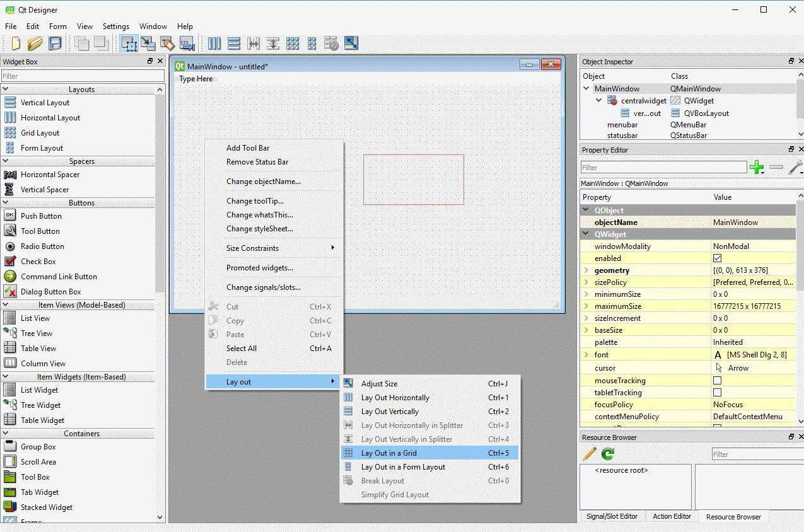Expand the minimumSize property row

(x=586, y=294)
